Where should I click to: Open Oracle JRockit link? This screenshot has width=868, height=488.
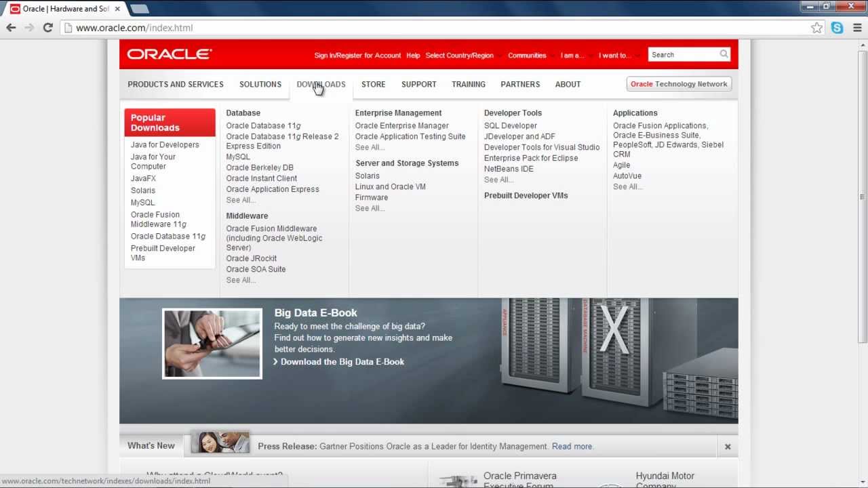pos(252,258)
